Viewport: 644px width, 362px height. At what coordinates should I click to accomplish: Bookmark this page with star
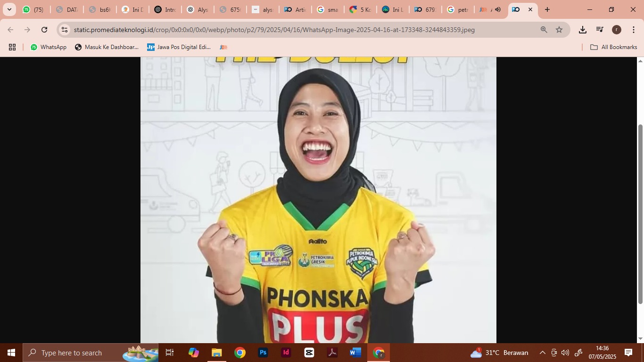[x=559, y=30]
